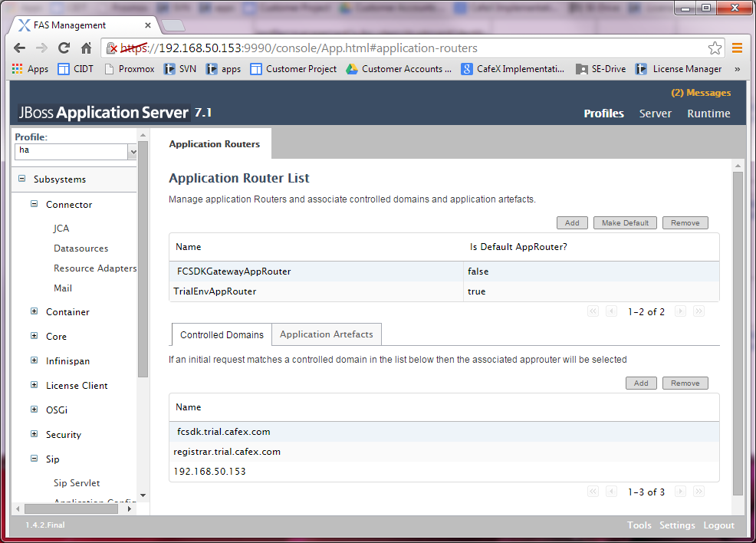
Task: Close the FAS Management tab
Action: click(147, 25)
